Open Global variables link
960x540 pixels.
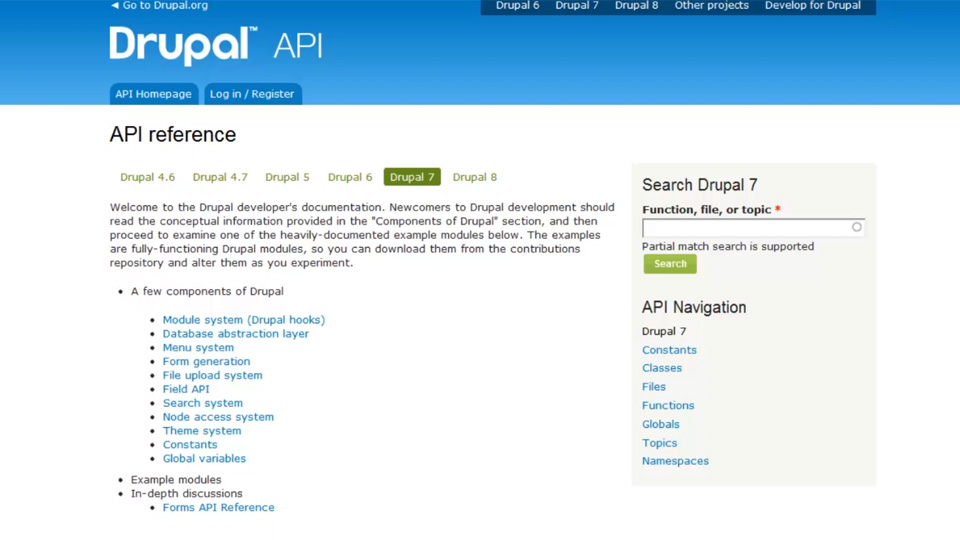click(204, 459)
